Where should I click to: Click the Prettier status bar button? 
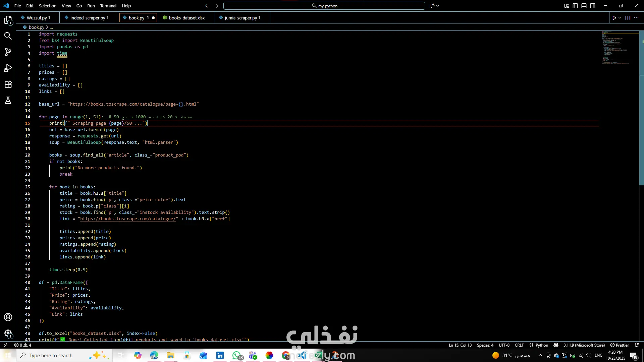point(620,345)
